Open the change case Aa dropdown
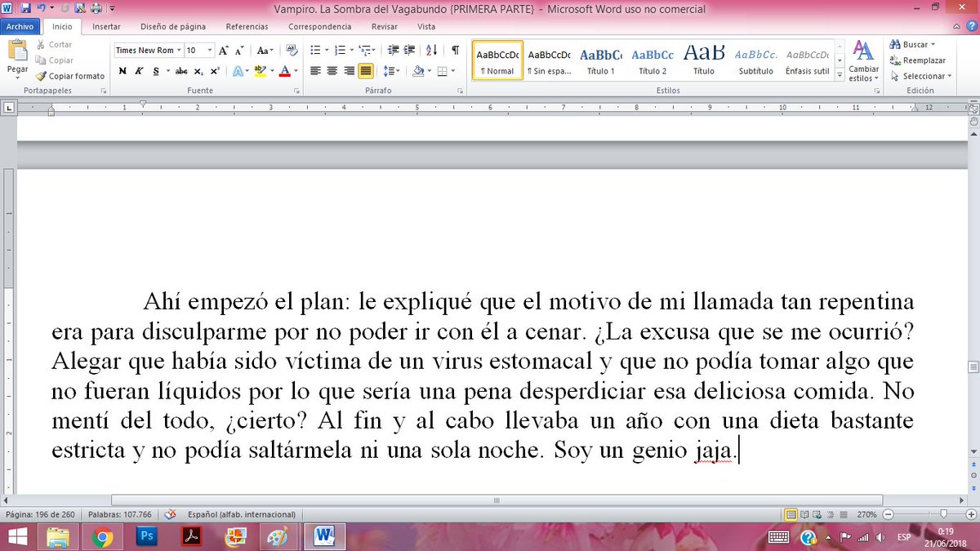Viewport: 980px width, 551px height. tap(265, 51)
